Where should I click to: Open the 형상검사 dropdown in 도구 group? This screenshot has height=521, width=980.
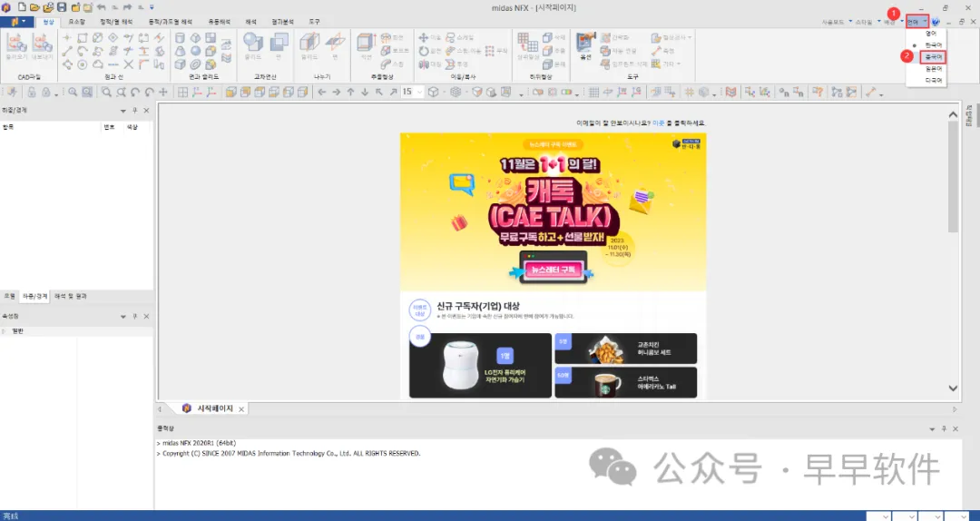point(671,37)
